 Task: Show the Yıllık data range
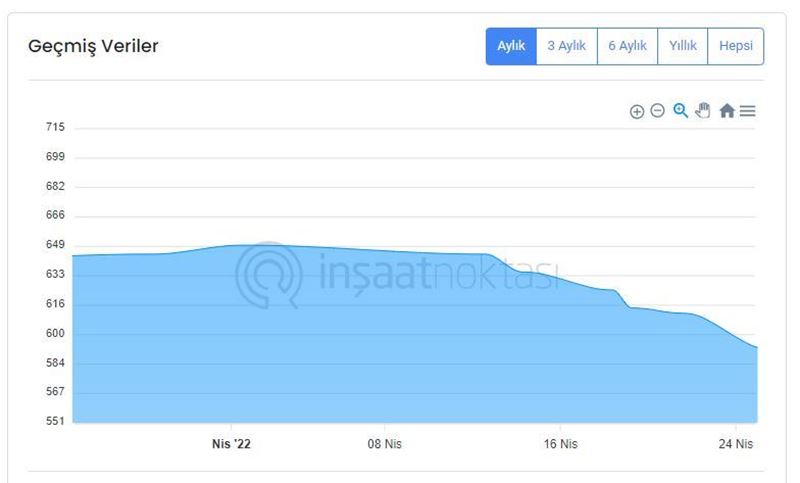coord(683,46)
